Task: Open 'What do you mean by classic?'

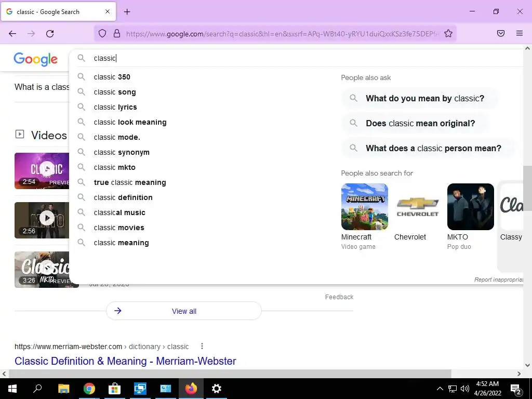Action: (420, 98)
